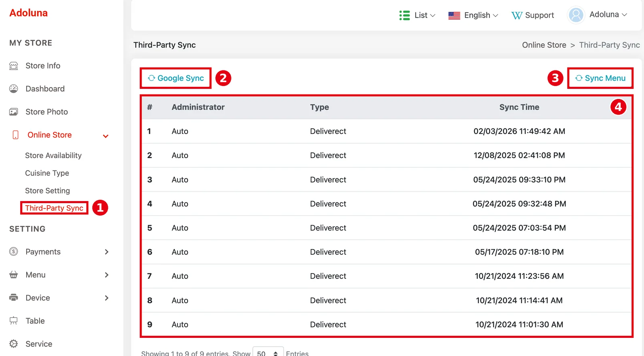Collapse the Online Store submenu chevron

coord(105,136)
